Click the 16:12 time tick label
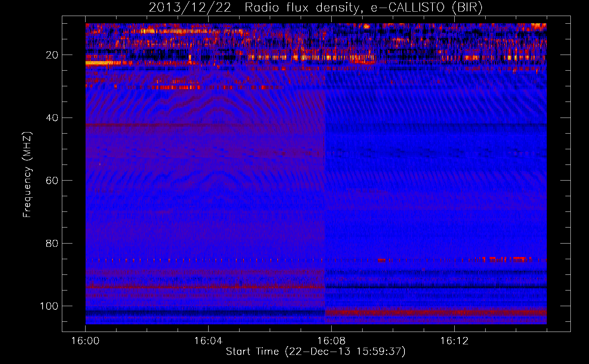Screen dimensions: 589x364 click(454, 341)
